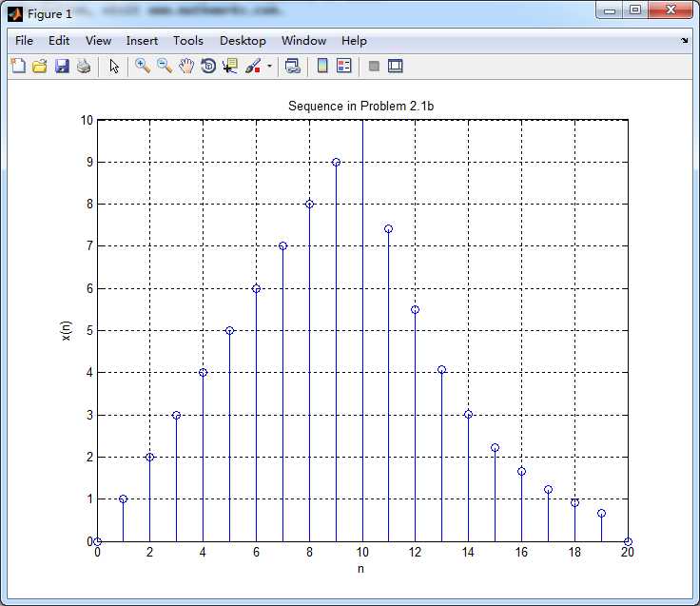Image resolution: width=700 pixels, height=606 pixels.
Task: Open the Desktop menu
Action: (243, 41)
